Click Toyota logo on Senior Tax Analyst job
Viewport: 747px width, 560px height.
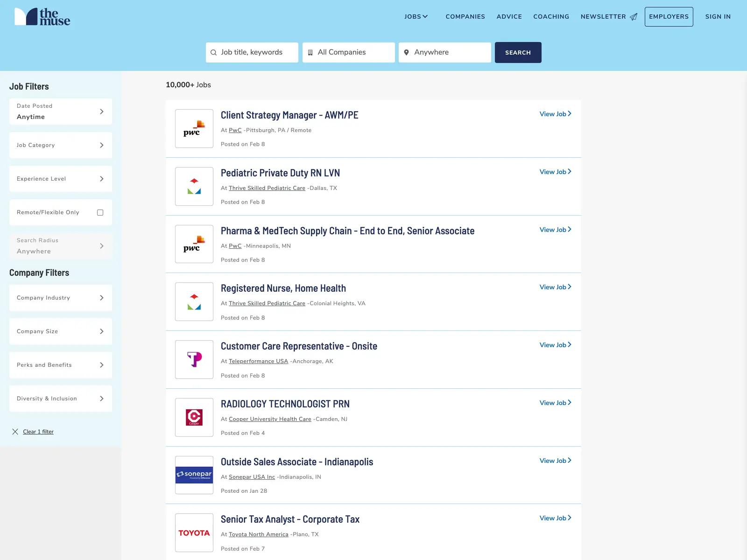(x=194, y=533)
